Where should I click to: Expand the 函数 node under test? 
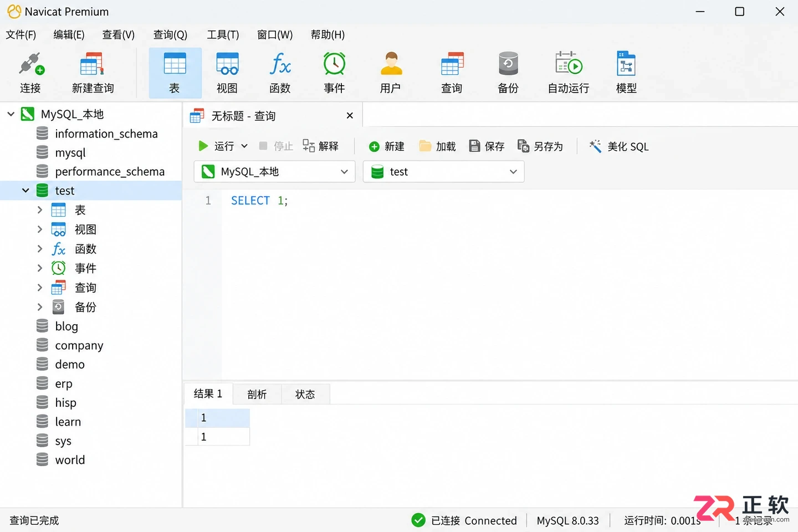(x=39, y=249)
